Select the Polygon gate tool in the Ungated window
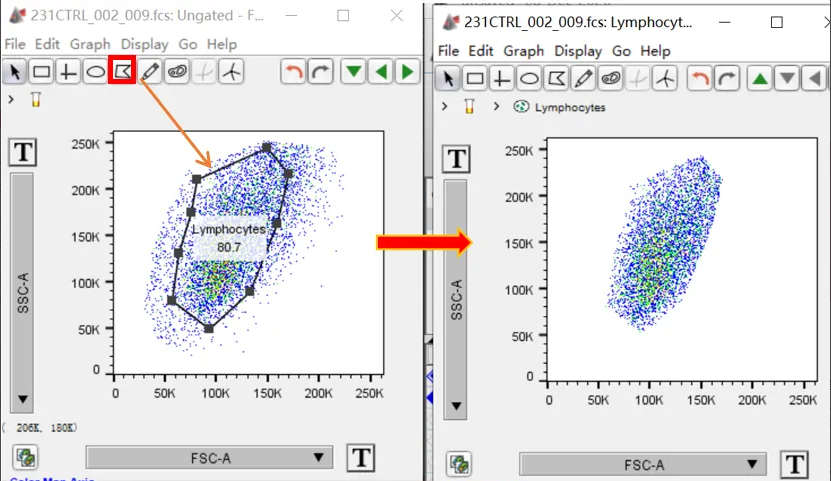 click(122, 71)
